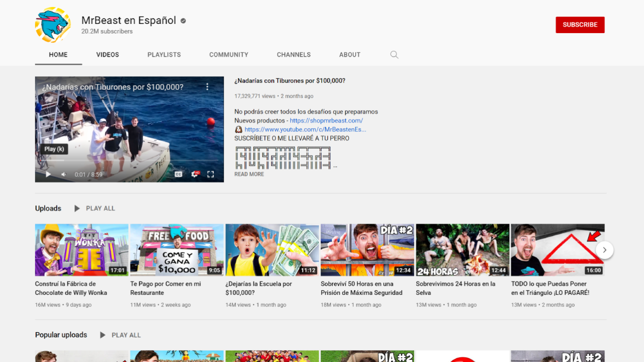Open the ABOUT tab
Screen dimensions: 644x362
click(350, 55)
